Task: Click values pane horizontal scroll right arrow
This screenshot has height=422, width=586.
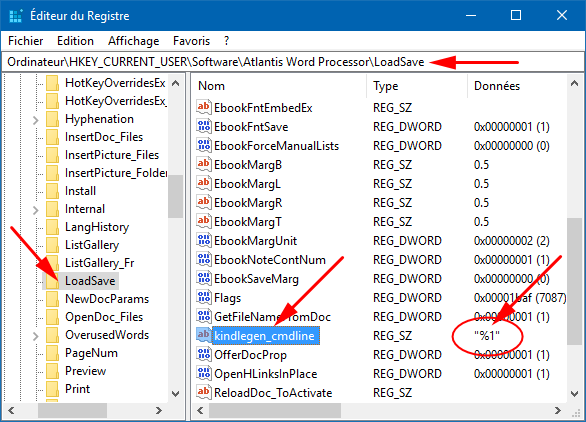Action: [x=558, y=410]
